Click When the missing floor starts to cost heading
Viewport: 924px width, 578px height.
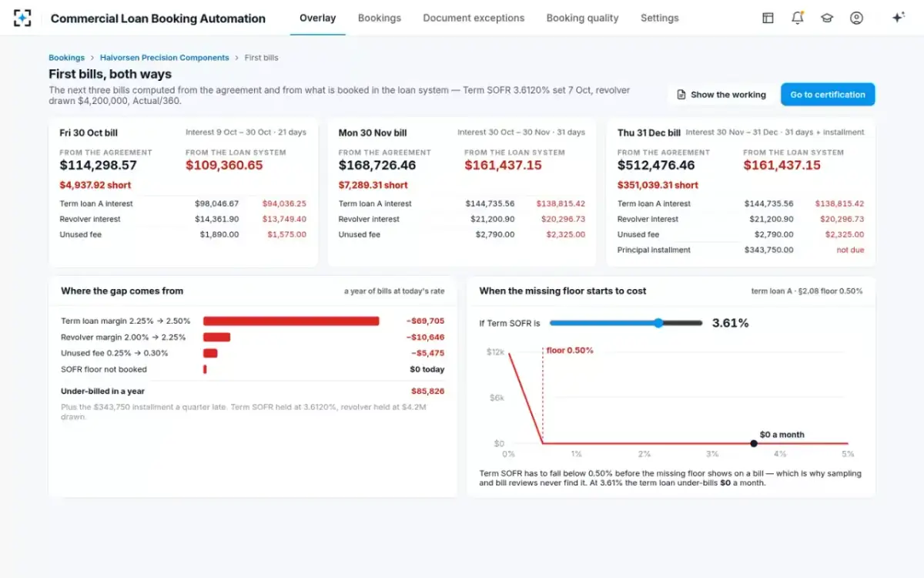click(x=563, y=291)
